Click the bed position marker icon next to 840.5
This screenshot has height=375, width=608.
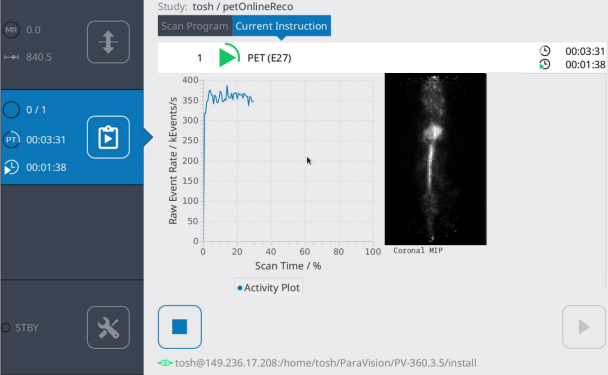coord(11,57)
